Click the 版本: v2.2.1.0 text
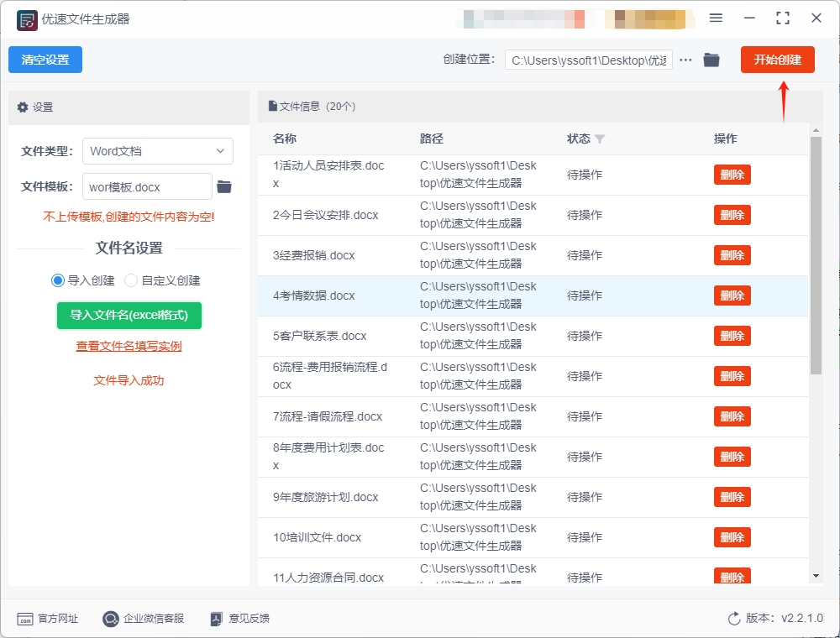The width and height of the screenshot is (840, 638). coord(785,618)
